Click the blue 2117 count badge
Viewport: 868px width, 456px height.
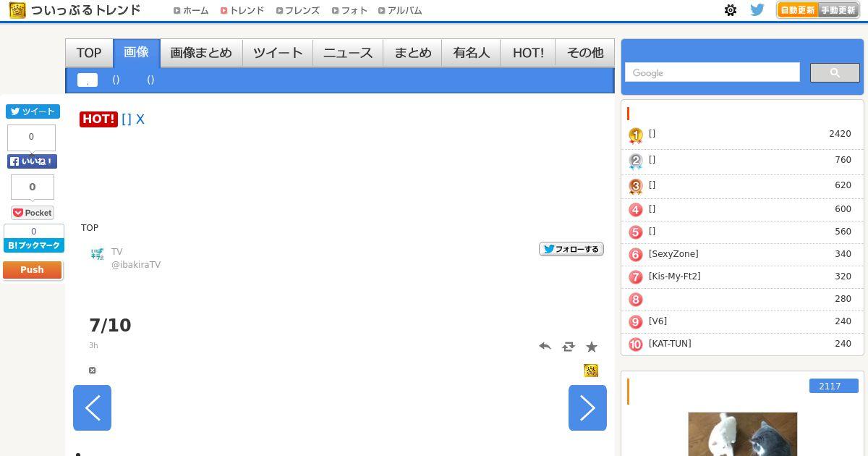(834, 386)
